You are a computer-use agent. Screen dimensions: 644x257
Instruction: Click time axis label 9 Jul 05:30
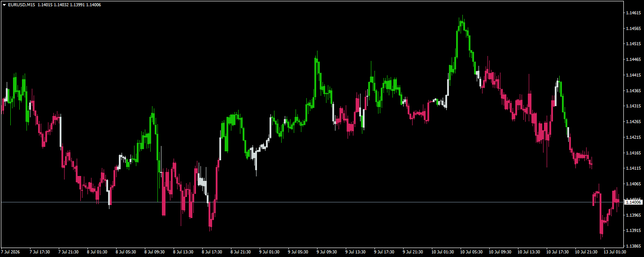point(298,252)
